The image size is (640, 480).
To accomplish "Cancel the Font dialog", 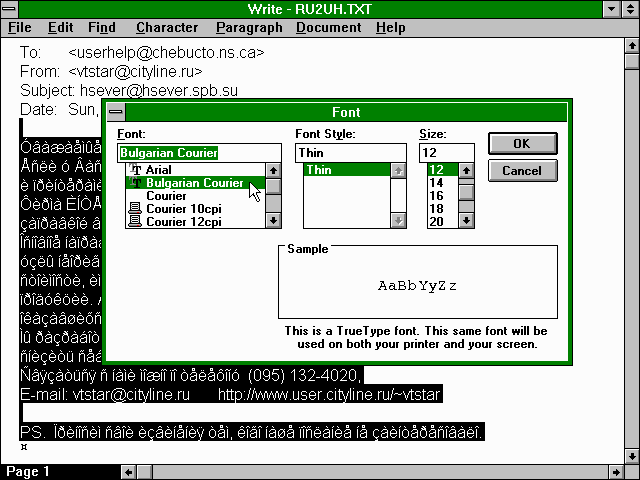I will click(x=522, y=170).
